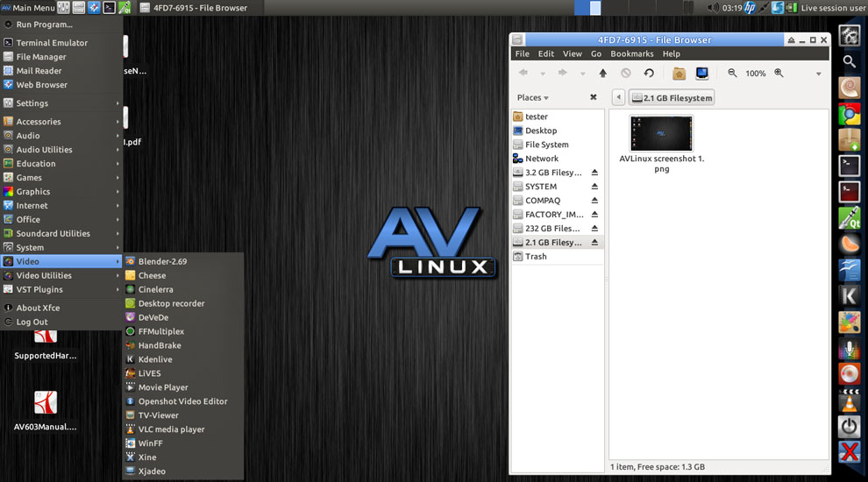The width and height of the screenshot is (868, 482).
Task: Open the Qt designer icon in the dock
Action: [x=850, y=217]
